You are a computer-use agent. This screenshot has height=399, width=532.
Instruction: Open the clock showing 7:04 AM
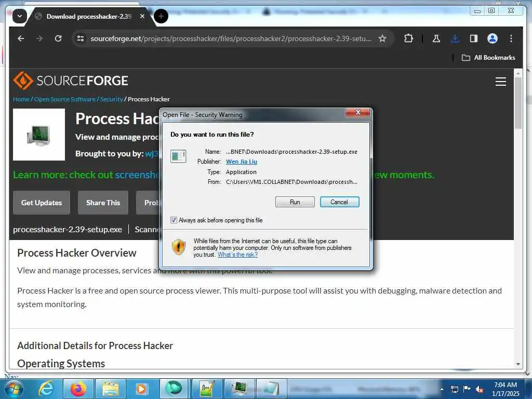tap(506, 389)
